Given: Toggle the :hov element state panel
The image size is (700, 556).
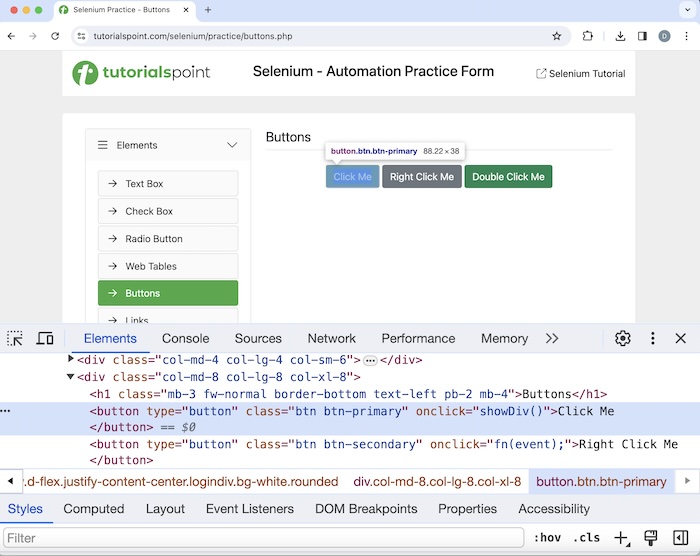Looking at the screenshot, I should click(x=547, y=538).
